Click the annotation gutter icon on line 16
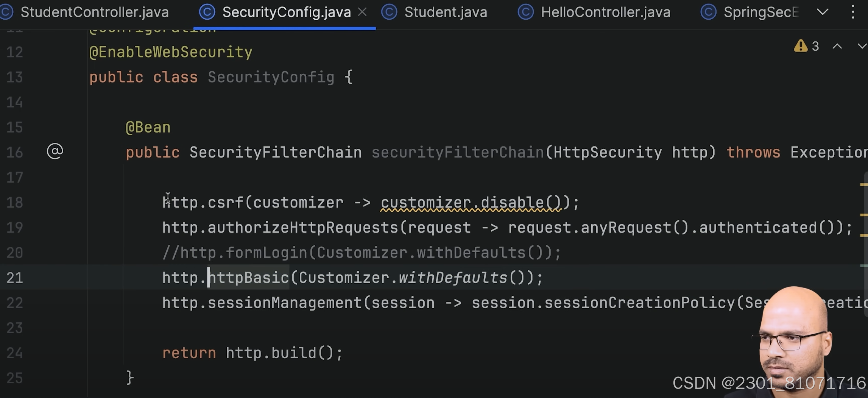Image resolution: width=868 pixels, height=398 pixels. pyautogui.click(x=55, y=151)
